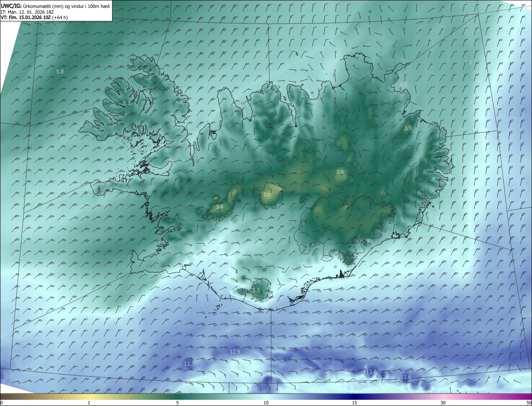Click the 3.4 value label on the map
This screenshot has width=532, height=406.
220,207
